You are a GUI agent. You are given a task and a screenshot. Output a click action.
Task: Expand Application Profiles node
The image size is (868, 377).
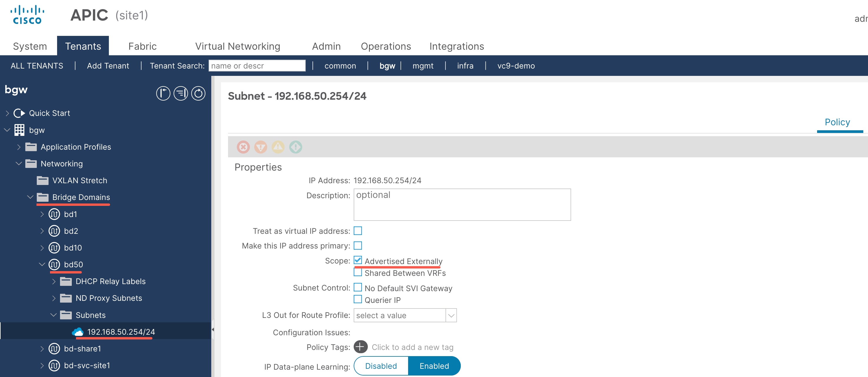click(x=19, y=147)
